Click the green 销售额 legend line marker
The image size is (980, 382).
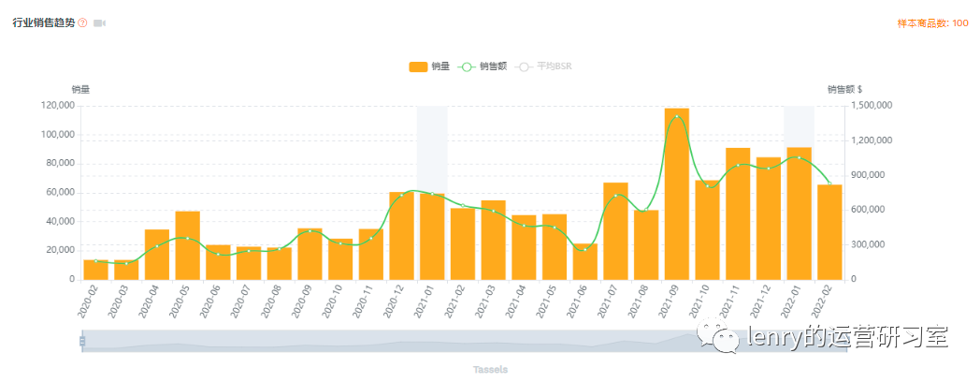[x=467, y=66]
